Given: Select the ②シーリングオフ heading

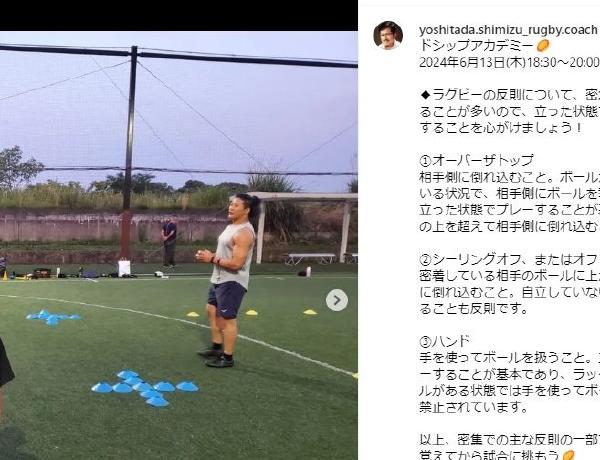Looking at the screenshot, I should [509, 260].
